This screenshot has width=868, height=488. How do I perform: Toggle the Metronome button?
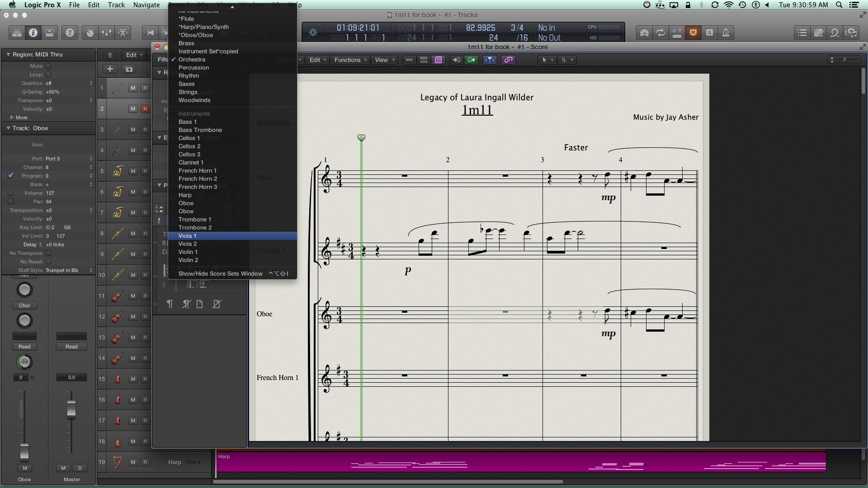click(x=726, y=33)
